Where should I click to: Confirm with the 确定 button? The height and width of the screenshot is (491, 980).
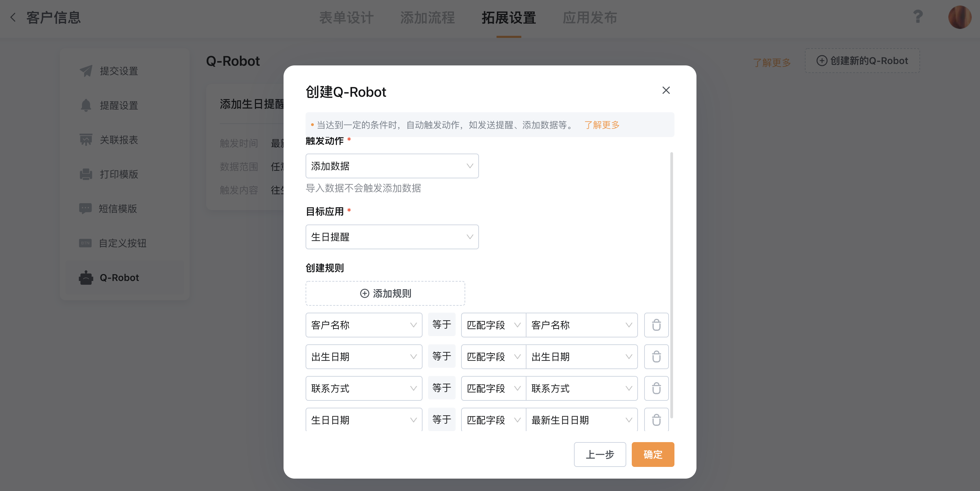tap(653, 455)
